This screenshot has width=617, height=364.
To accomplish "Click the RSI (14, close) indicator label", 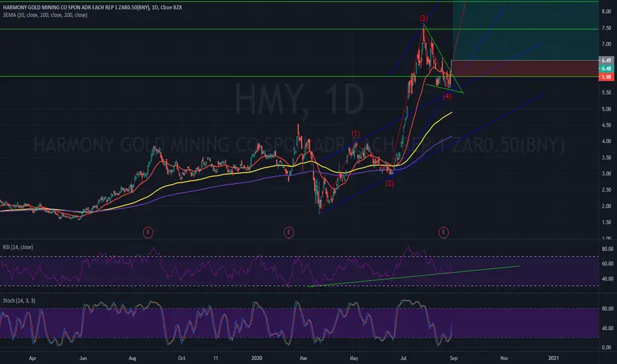I will point(18,247).
